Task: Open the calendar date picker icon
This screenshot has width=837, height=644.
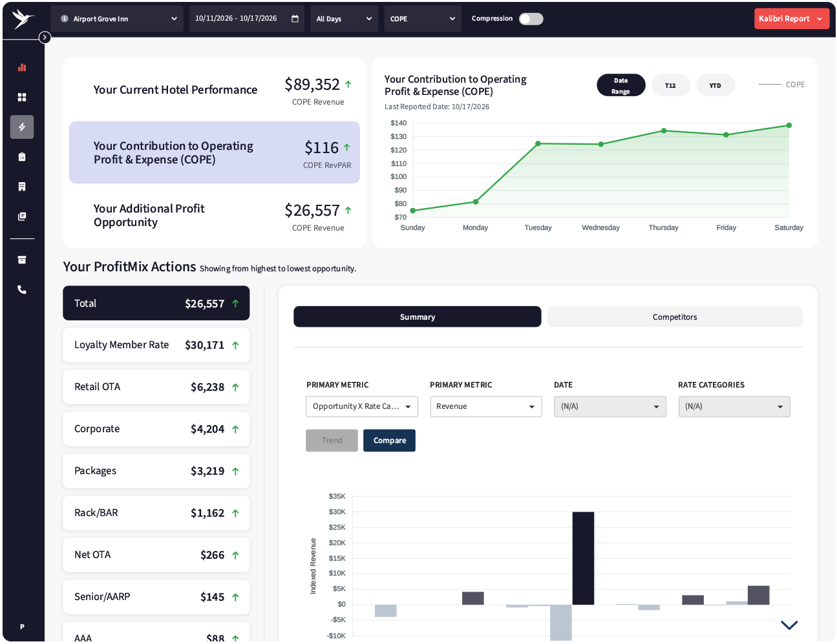Action: tap(295, 19)
